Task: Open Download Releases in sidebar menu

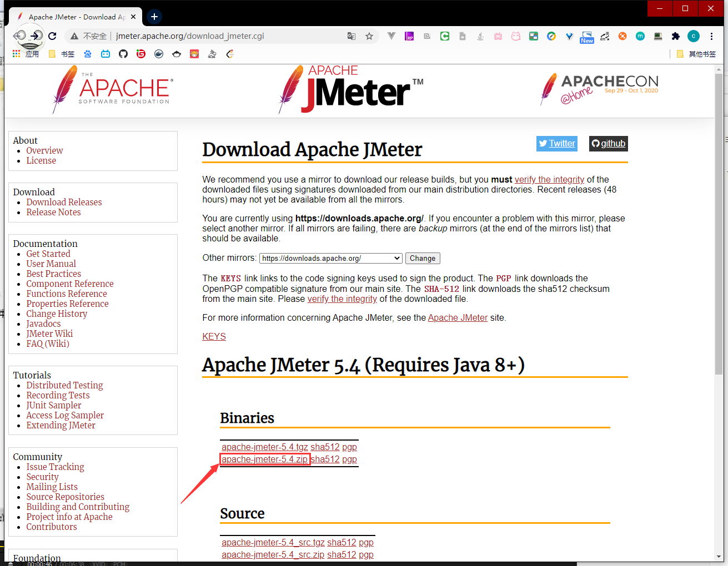Action: [x=64, y=202]
